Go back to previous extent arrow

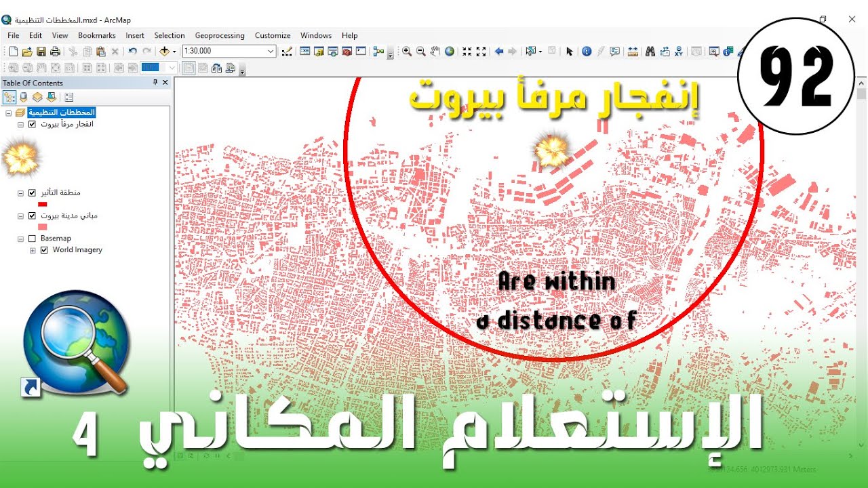tap(499, 52)
